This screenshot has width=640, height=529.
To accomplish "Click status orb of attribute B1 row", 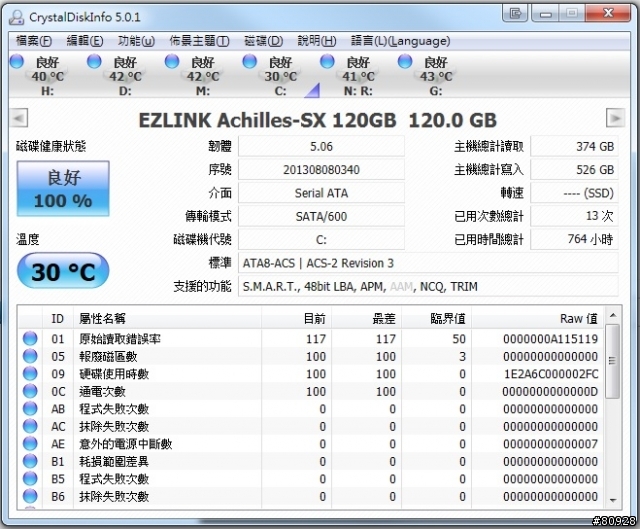I will click(x=30, y=461).
